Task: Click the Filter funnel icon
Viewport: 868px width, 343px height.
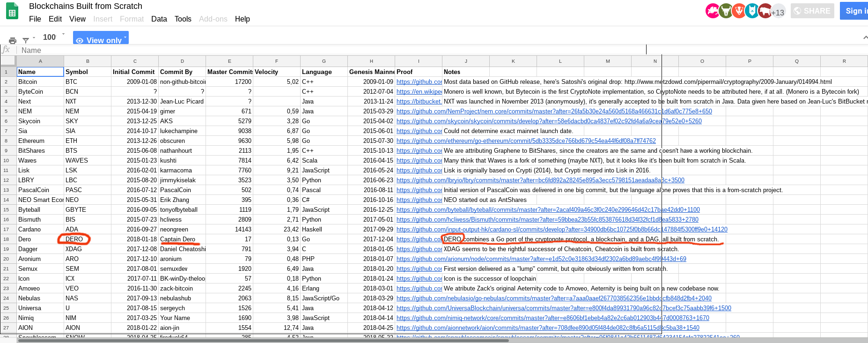Action: pos(26,41)
